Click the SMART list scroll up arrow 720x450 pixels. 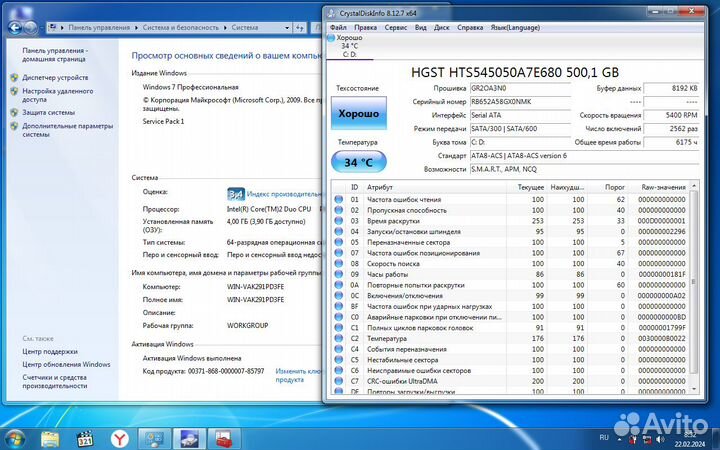[693, 186]
